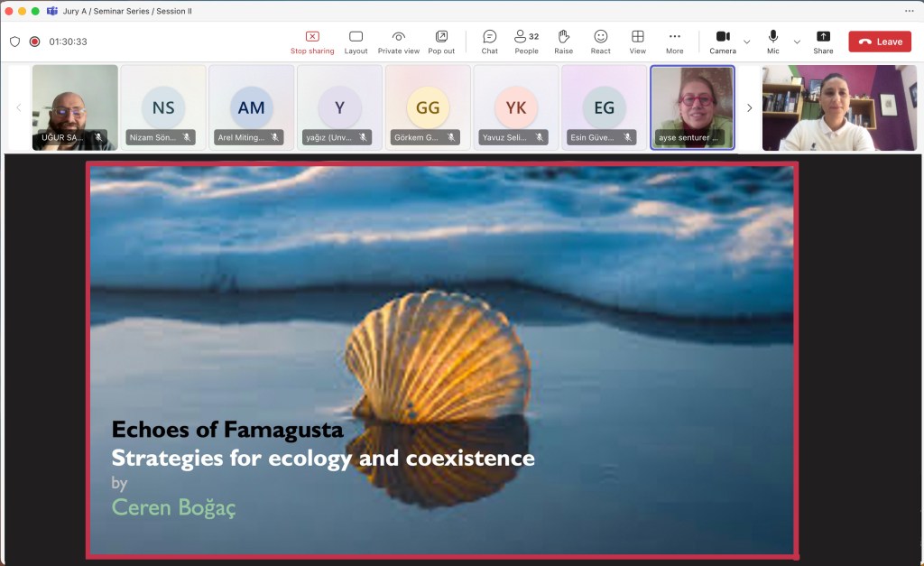Viewport: 924px width, 566px height.
Task: Open the Chat panel
Action: tap(489, 42)
